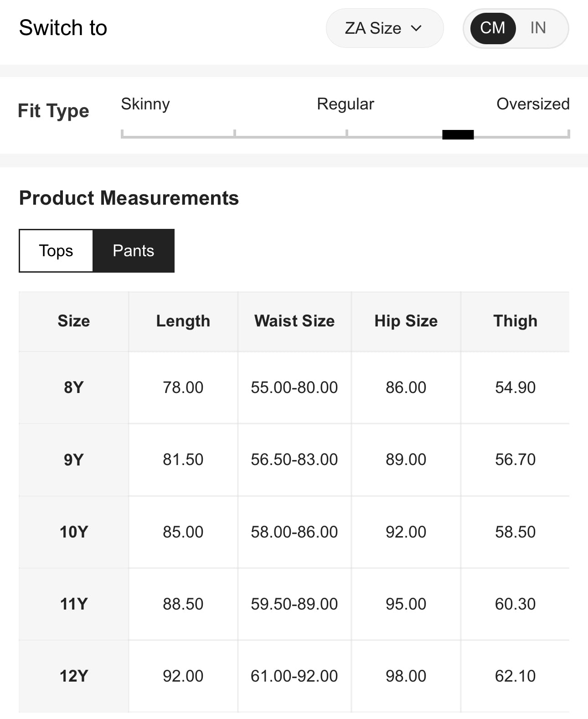The width and height of the screenshot is (588, 719).
Task: Switch units to IN
Action: click(x=538, y=28)
